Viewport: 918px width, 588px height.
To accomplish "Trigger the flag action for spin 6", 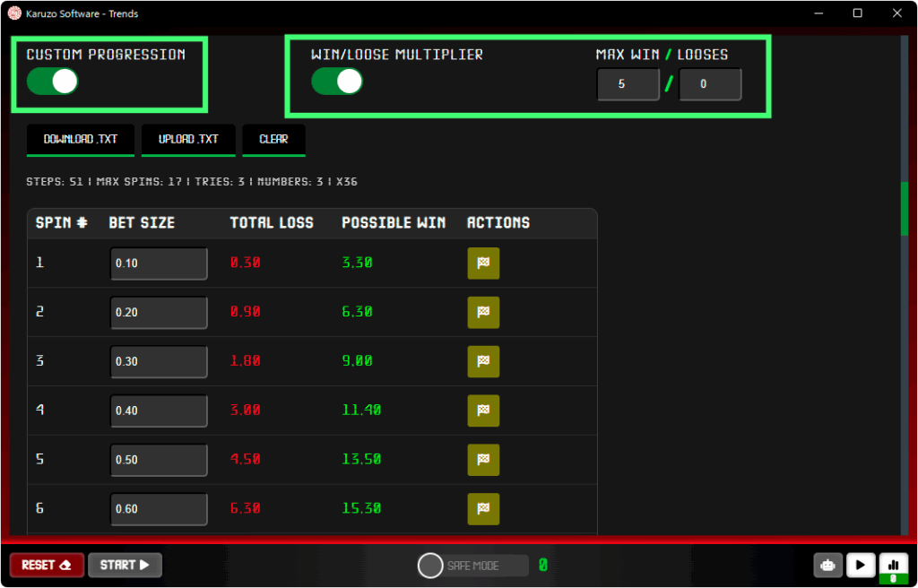I will pyautogui.click(x=483, y=509).
